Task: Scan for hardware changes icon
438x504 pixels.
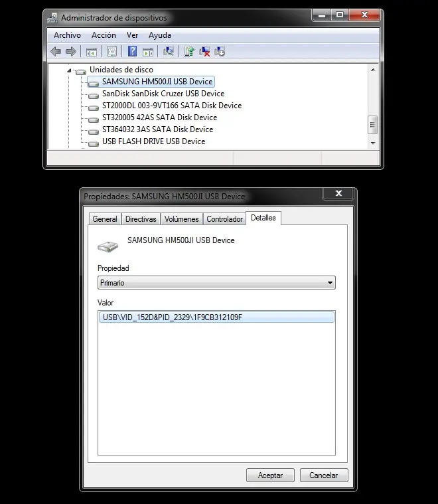Action: [168, 51]
